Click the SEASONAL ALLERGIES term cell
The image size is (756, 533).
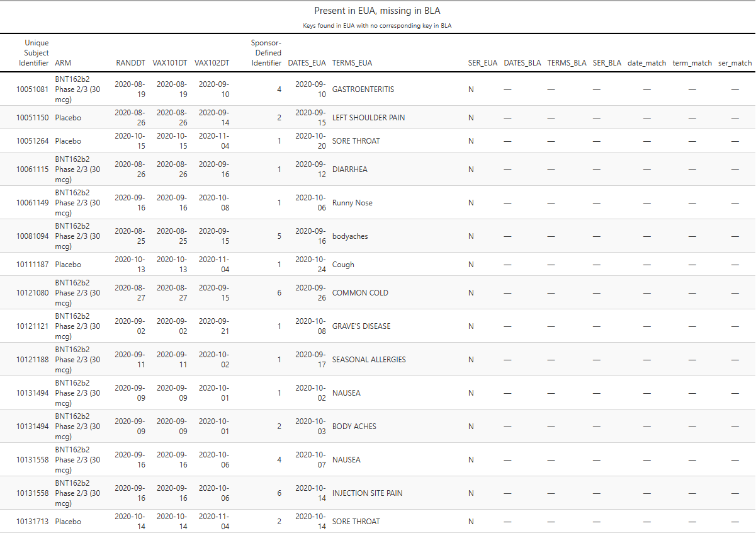click(369, 360)
